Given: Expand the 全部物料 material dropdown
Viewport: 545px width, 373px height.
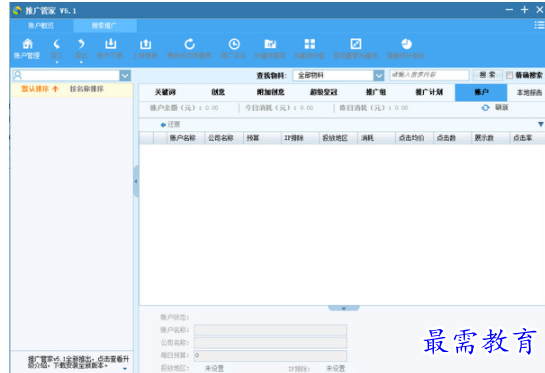Looking at the screenshot, I should (379, 75).
